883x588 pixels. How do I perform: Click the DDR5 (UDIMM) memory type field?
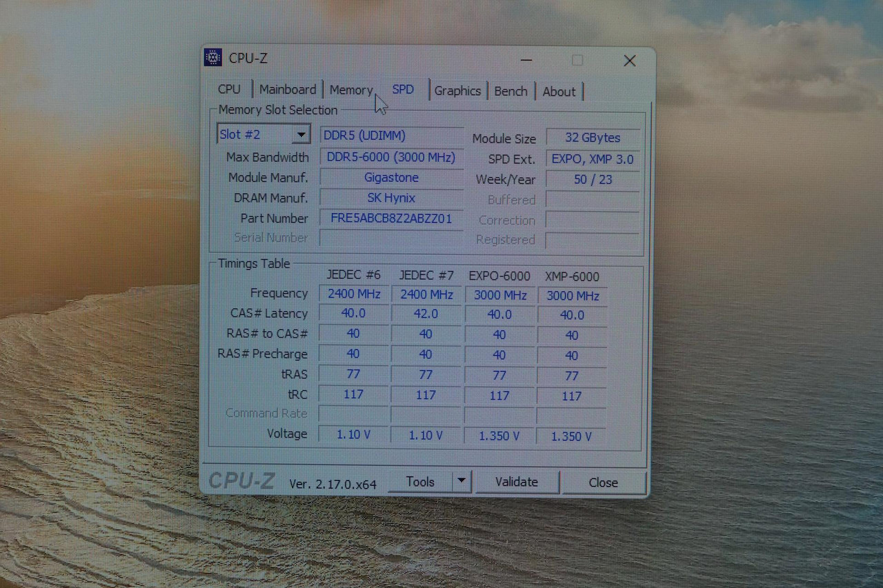[x=392, y=136]
